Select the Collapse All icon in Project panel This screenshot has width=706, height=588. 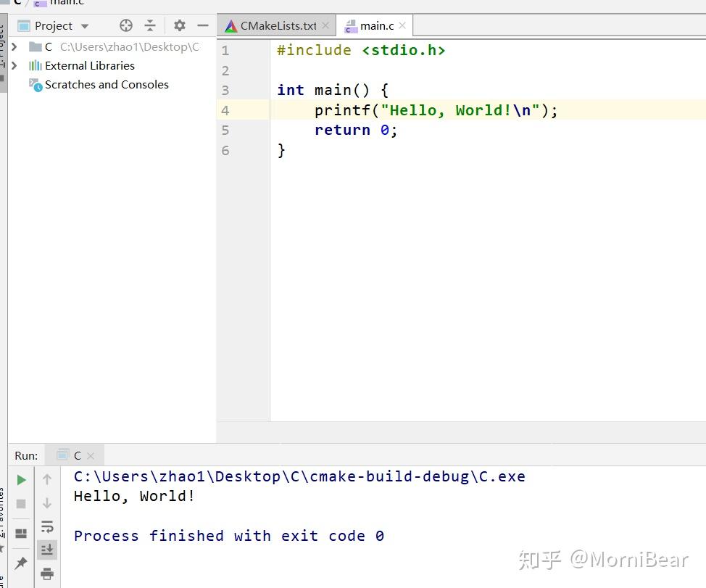coord(150,25)
